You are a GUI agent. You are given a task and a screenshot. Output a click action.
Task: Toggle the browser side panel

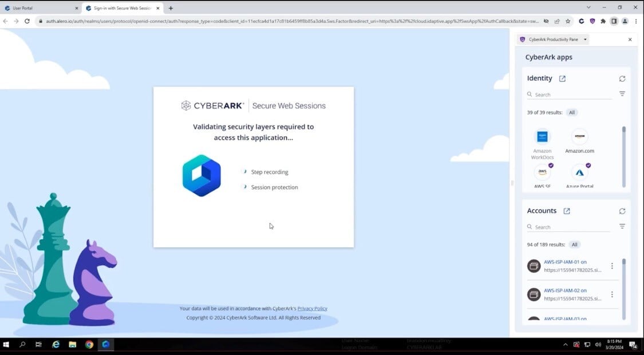tap(614, 21)
